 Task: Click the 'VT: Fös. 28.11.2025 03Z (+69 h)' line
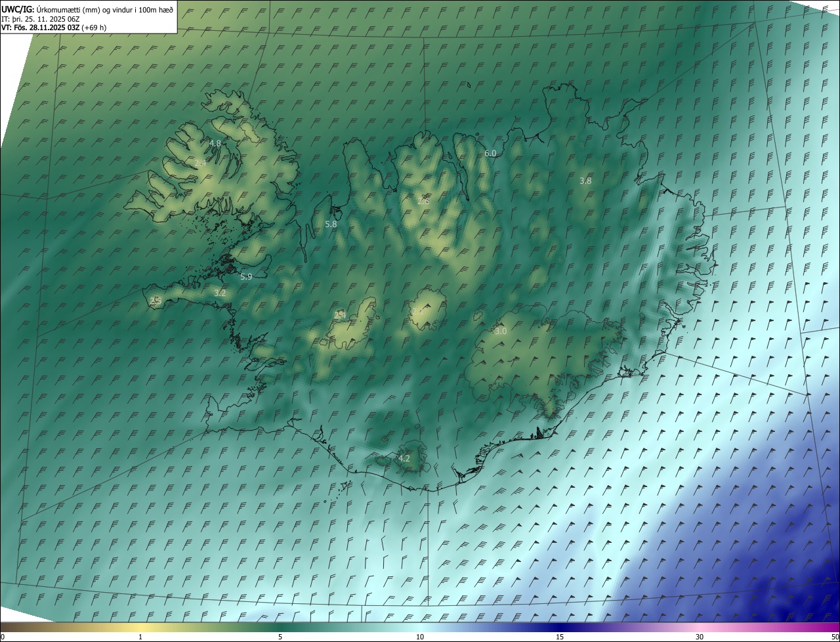click(54, 28)
